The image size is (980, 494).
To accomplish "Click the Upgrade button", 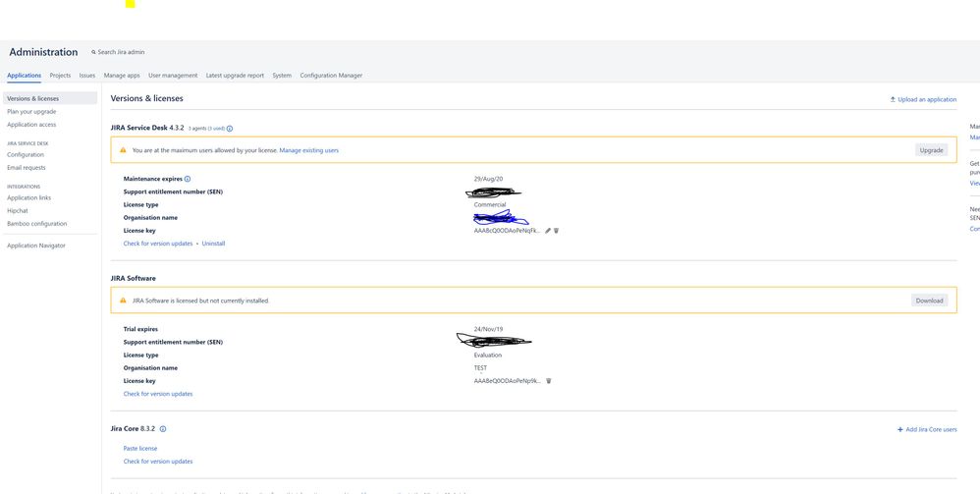I will coord(931,150).
